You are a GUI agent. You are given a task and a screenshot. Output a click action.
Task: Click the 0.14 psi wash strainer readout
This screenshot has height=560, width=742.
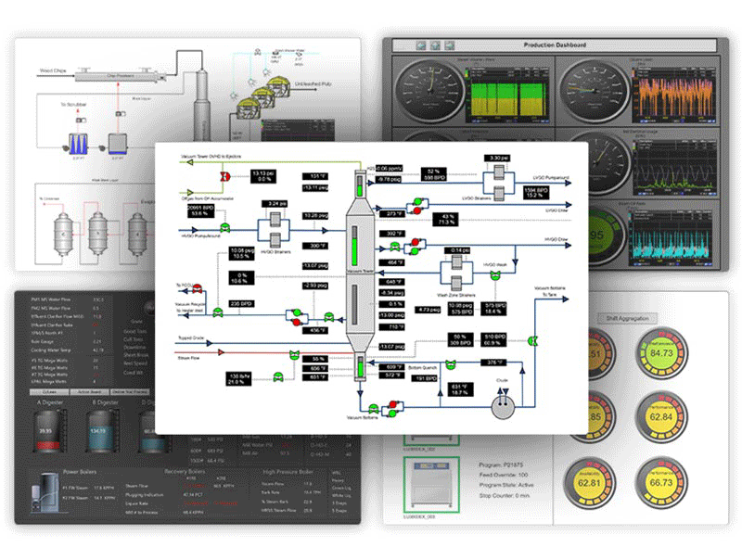tap(457, 249)
